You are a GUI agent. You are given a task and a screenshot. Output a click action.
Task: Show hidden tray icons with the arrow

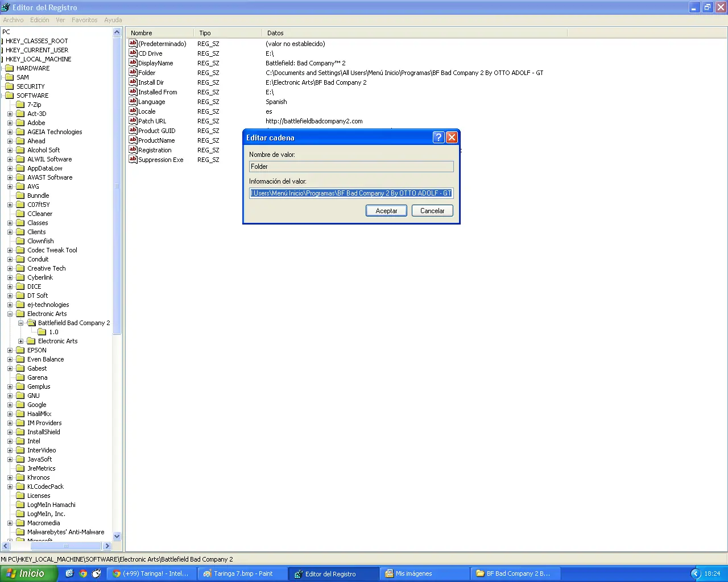pos(696,573)
